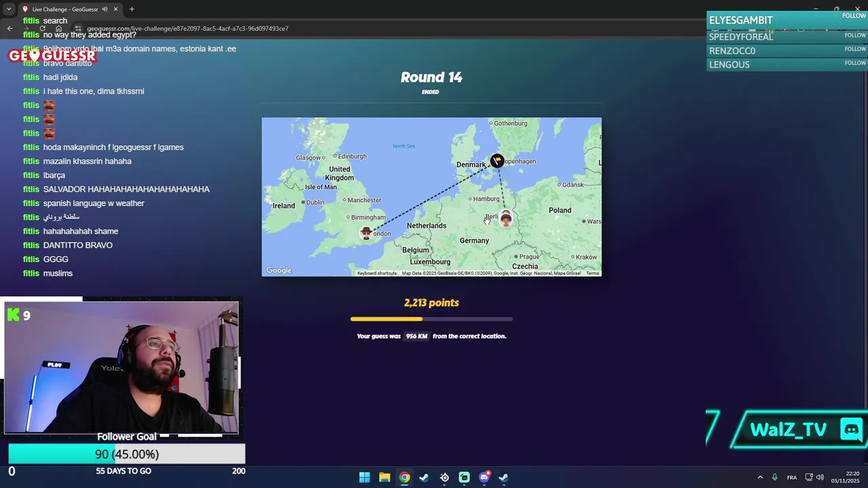Follow LENGOUS in the follower list

tap(854, 63)
